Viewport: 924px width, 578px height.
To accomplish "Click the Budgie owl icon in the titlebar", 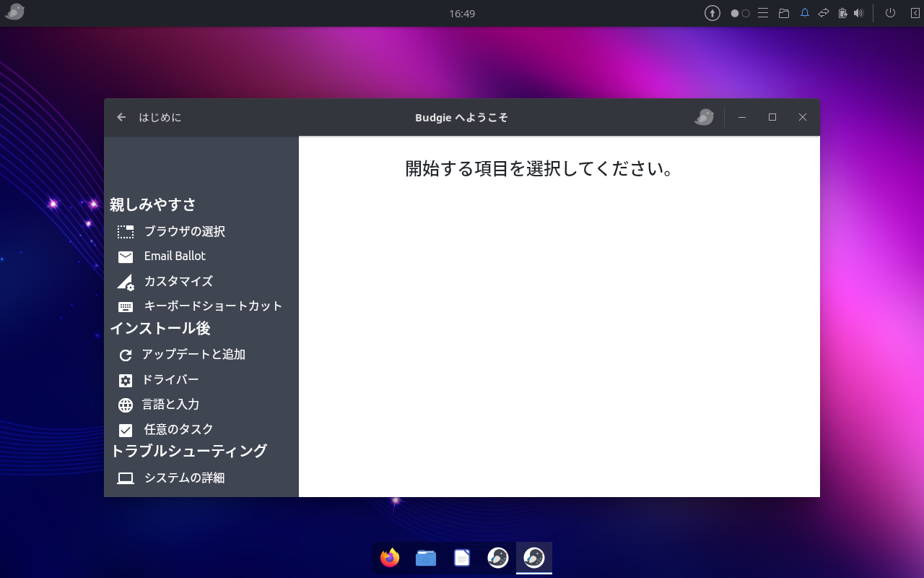I will point(704,116).
